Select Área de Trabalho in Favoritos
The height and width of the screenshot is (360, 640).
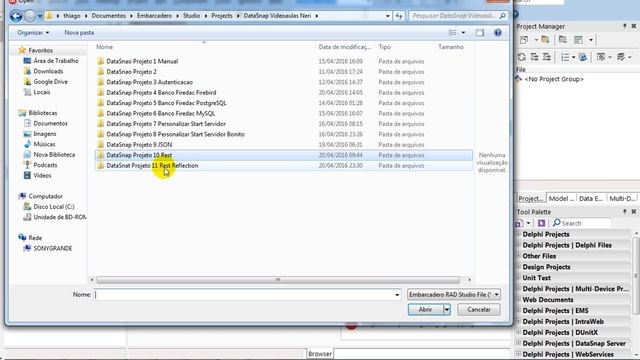click(56, 61)
